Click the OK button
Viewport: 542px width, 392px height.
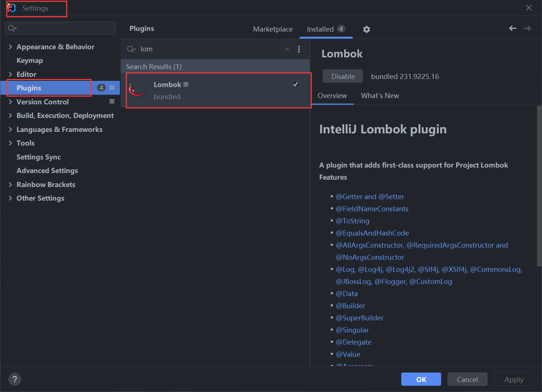[x=421, y=379]
